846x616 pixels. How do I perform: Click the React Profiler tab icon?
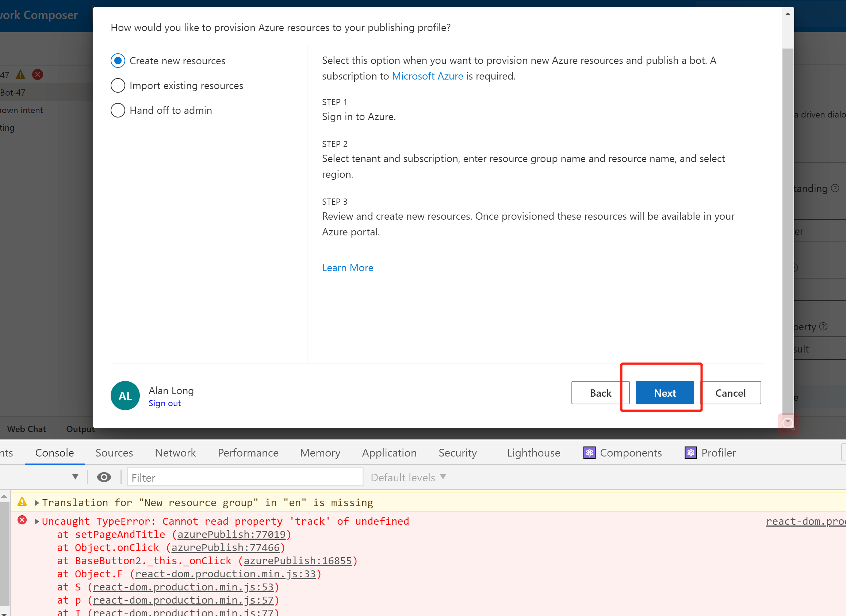point(690,453)
